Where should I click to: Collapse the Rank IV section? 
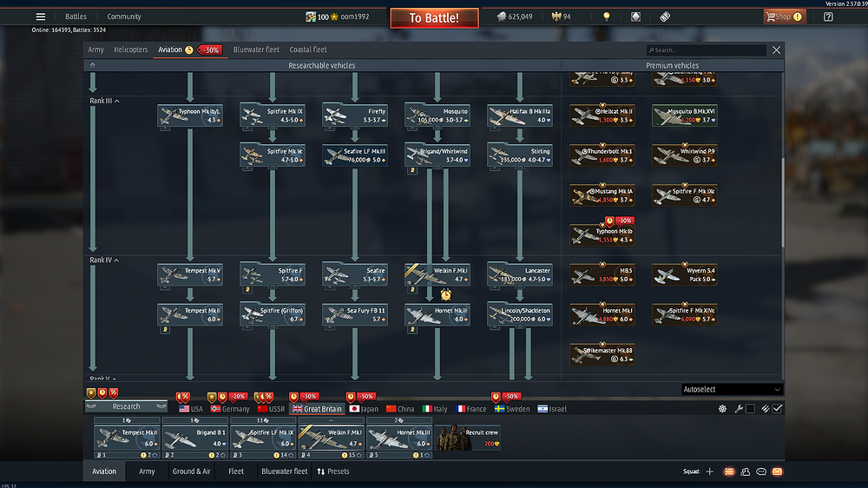pos(116,260)
